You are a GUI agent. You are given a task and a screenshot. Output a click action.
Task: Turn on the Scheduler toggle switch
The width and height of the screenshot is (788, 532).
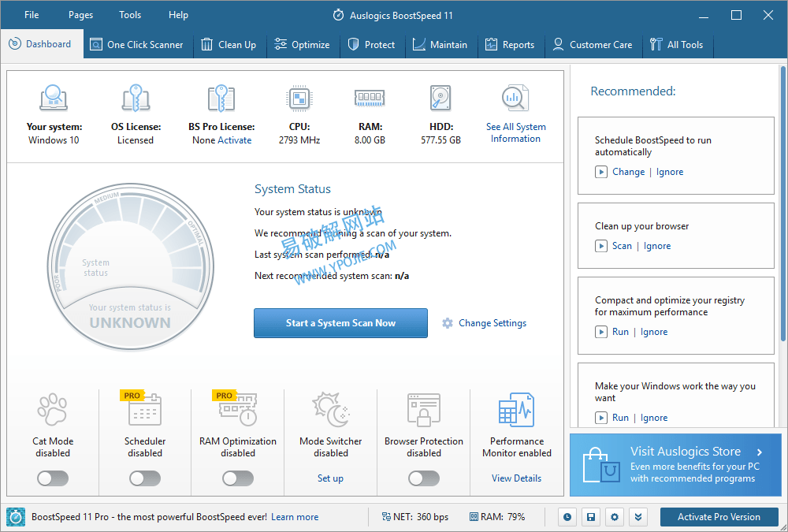[145, 478]
